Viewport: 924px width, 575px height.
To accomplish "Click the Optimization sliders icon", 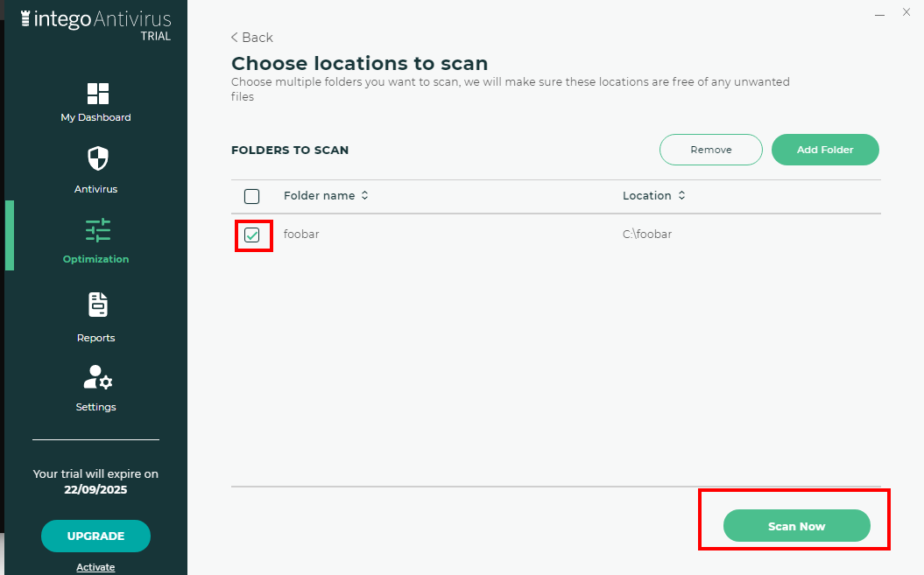I will (98, 230).
